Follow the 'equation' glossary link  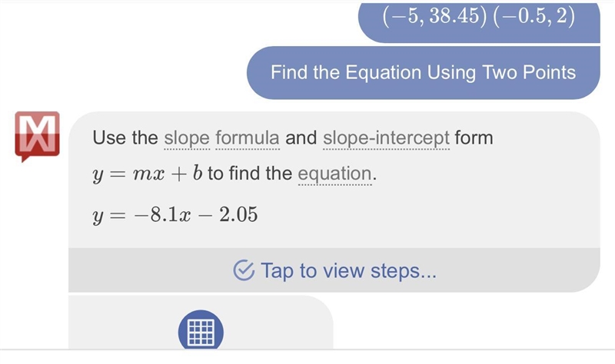click(x=334, y=174)
